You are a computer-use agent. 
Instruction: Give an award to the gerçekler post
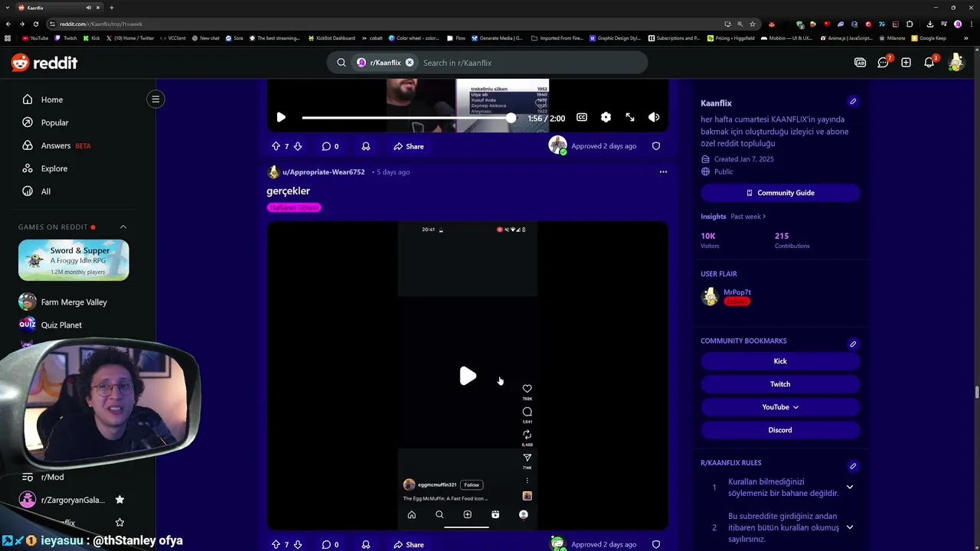366,545
